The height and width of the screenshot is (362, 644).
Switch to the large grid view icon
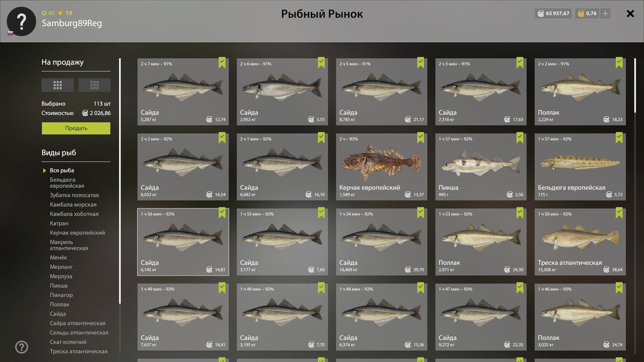tap(58, 85)
